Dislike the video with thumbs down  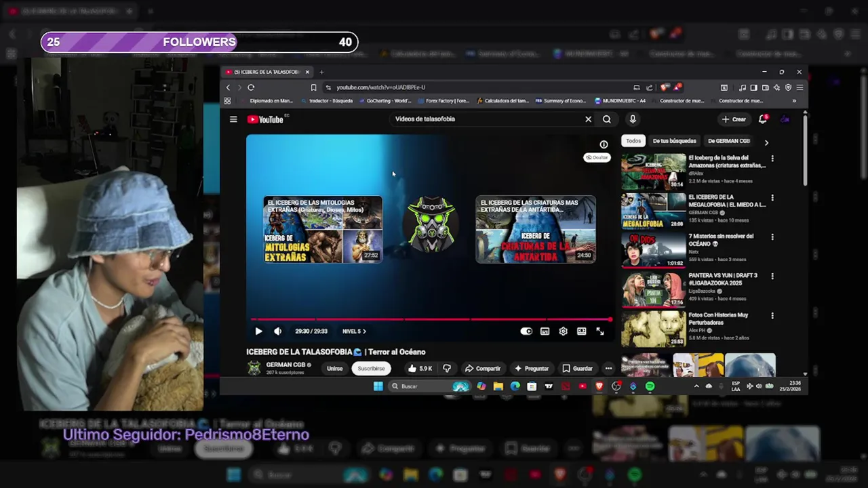click(x=447, y=369)
